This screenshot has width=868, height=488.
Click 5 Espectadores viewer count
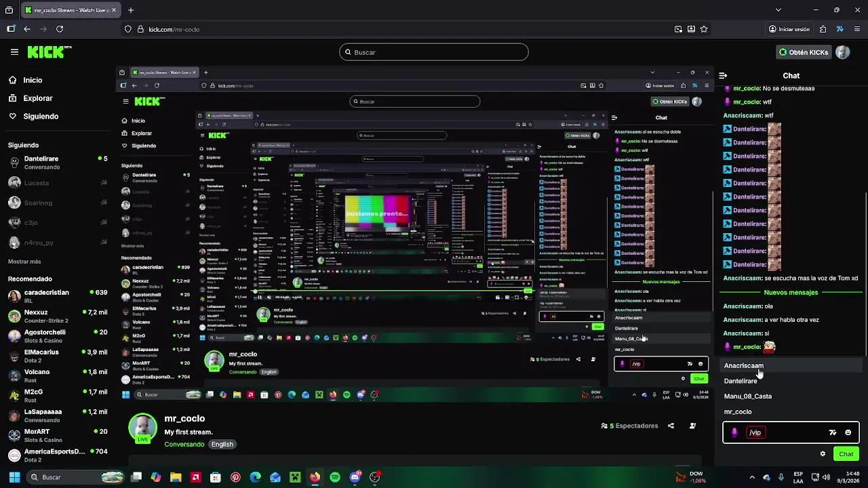[630, 426]
